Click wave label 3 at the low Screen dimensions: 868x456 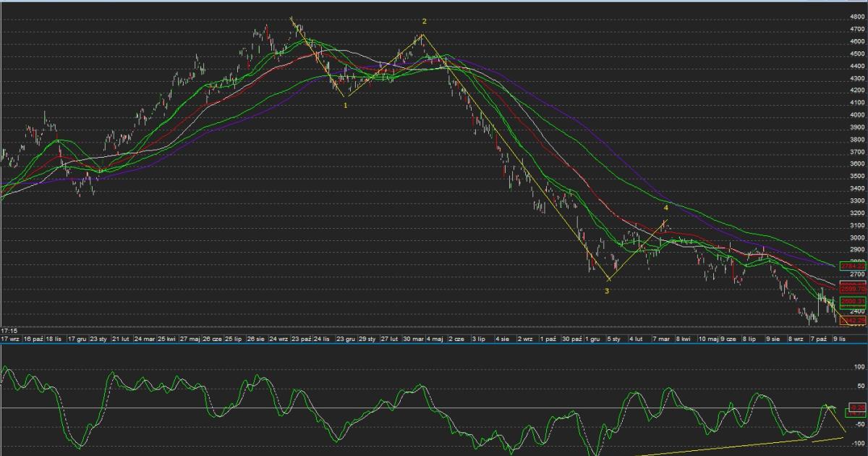click(x=607, y=291)
